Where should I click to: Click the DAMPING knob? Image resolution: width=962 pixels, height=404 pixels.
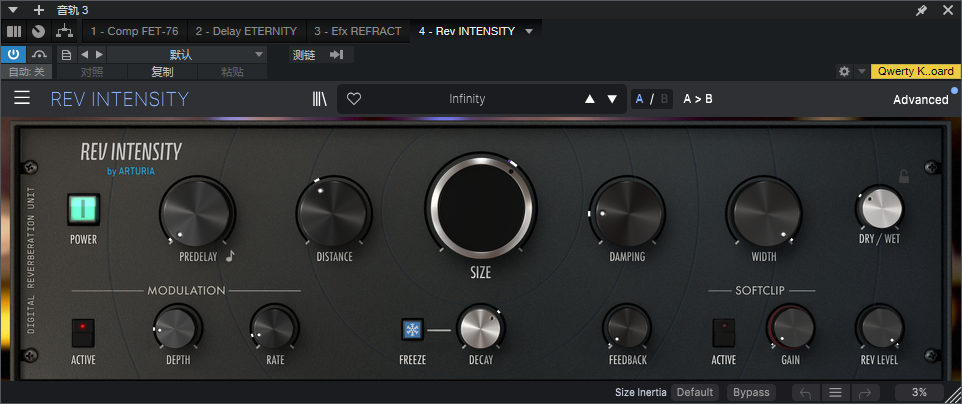pyautogui.click(x=627, y=212)
